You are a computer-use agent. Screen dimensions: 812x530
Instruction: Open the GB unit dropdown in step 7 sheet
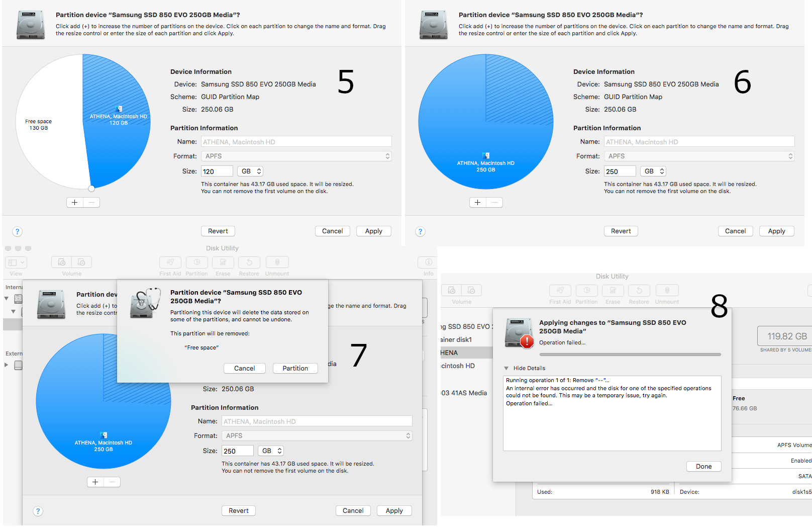pos(271,451)
